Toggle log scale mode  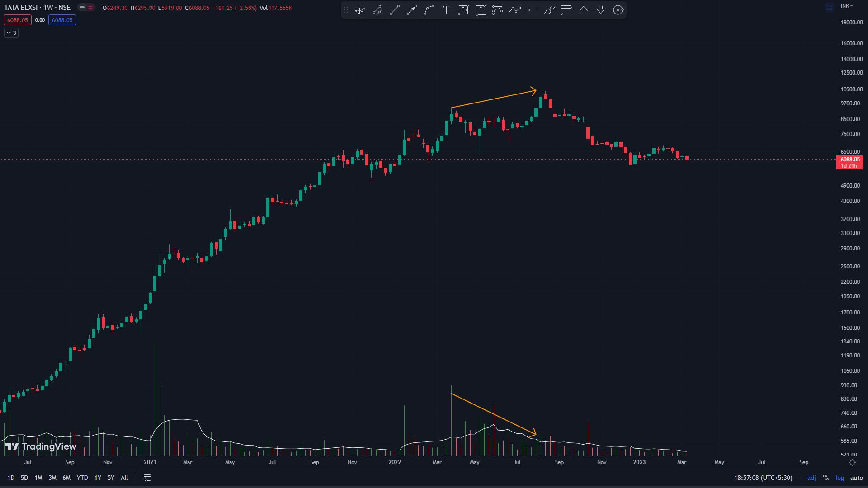click(840, 478)
